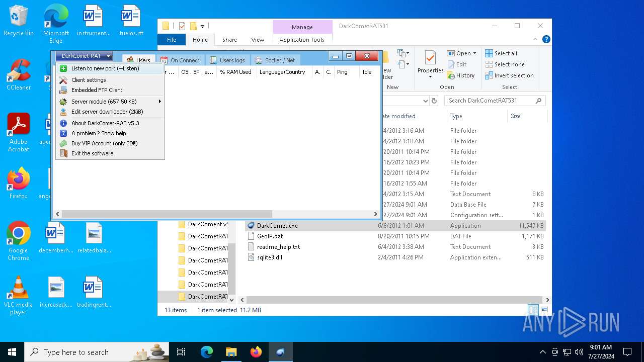Image resolution: width=644 pixels, height=362 pixels.
Task: Choose Exit the software
Action: coord(110,153)
